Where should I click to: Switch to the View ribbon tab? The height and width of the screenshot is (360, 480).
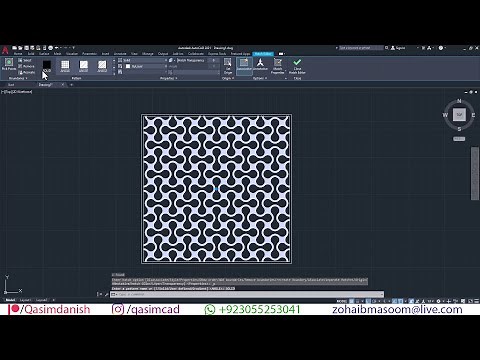tap(134, 54)
